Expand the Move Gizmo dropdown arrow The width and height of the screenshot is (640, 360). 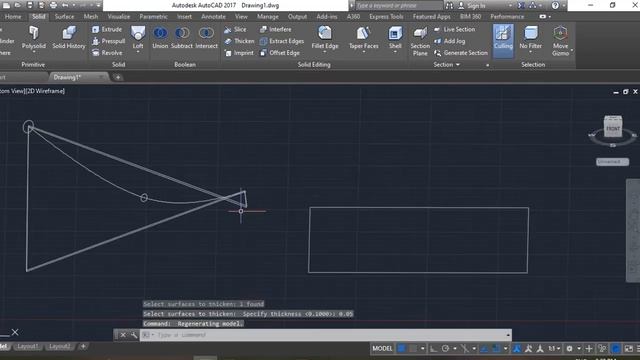coord(572,51)
